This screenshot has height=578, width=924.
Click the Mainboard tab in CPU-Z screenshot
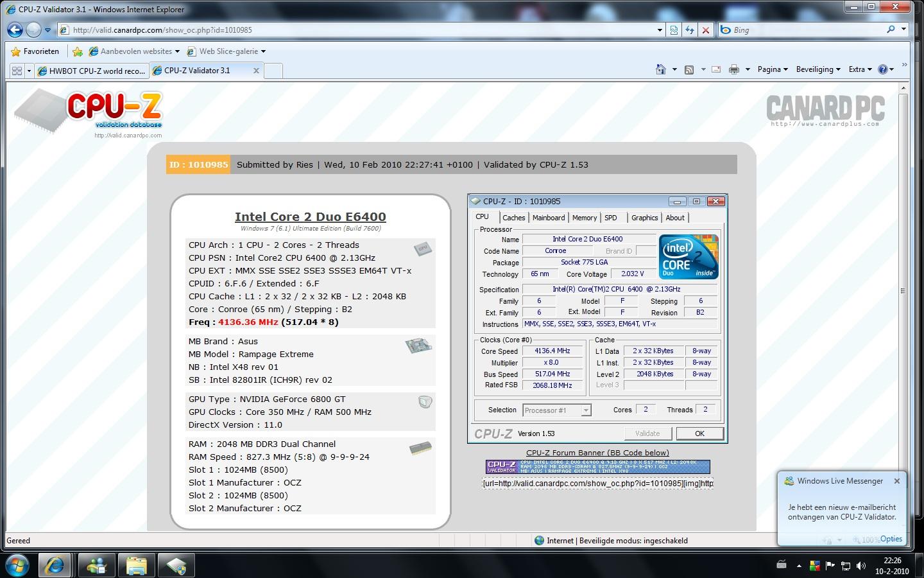[x=549, y=218]
